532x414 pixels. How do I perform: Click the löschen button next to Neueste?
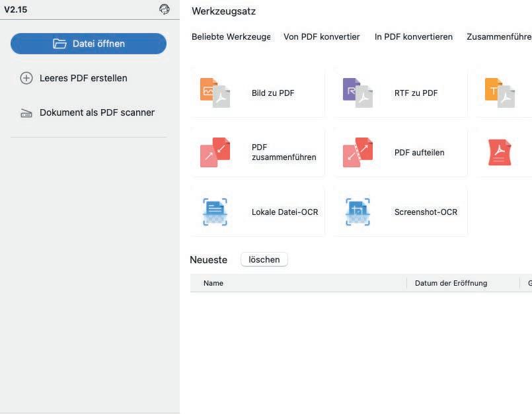[264, 259]
